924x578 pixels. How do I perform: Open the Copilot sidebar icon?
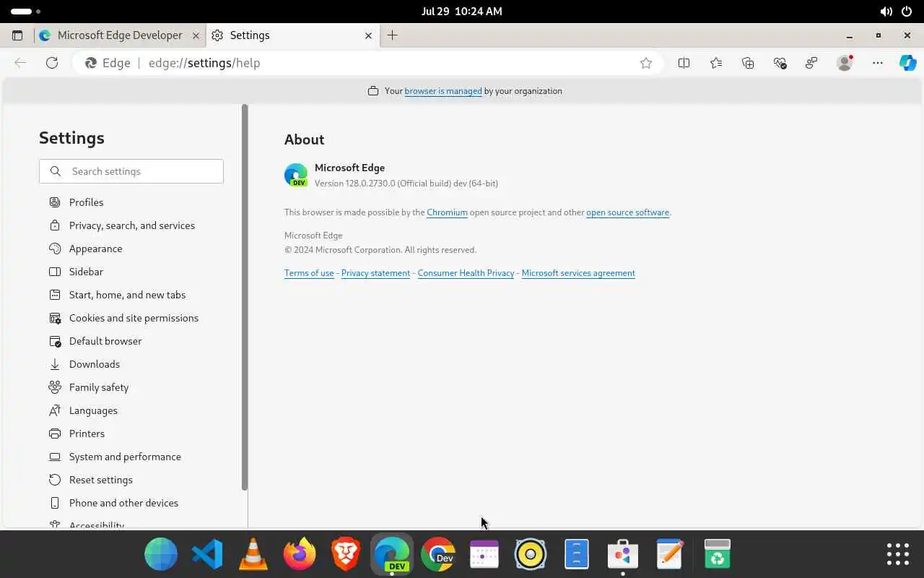point(908,63)
